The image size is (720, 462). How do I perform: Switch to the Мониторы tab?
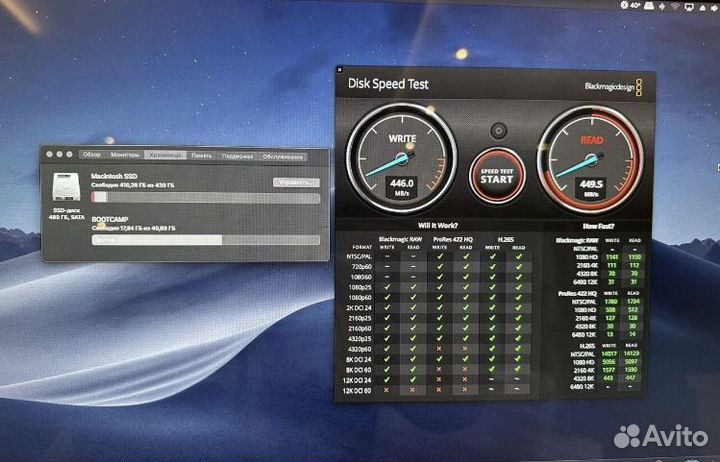pyautogui.click(x=125, y=156)
